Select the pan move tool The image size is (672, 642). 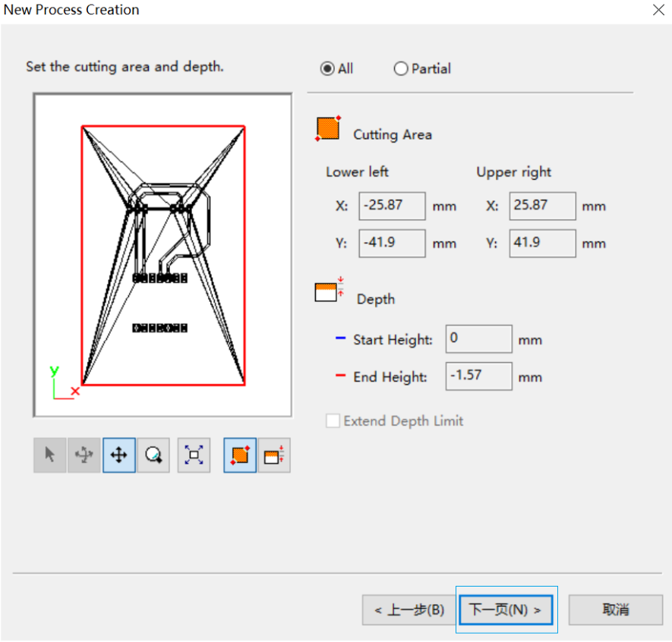coord(118,455)
